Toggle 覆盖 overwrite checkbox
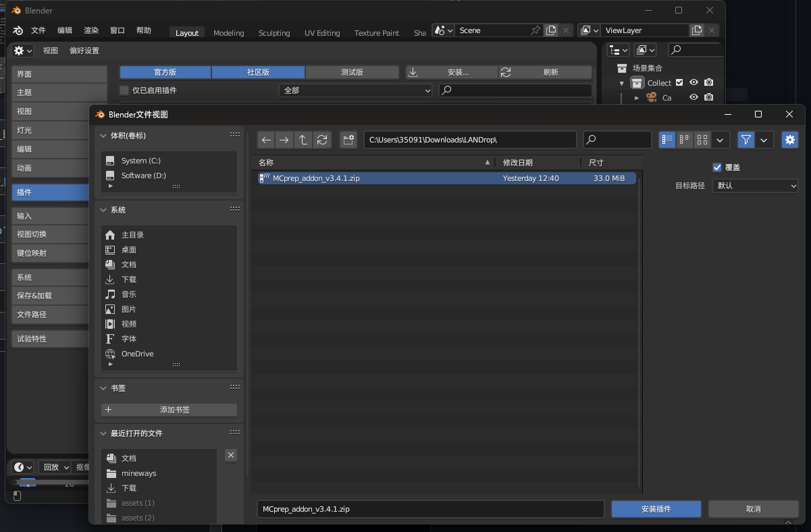 [717, 167]
